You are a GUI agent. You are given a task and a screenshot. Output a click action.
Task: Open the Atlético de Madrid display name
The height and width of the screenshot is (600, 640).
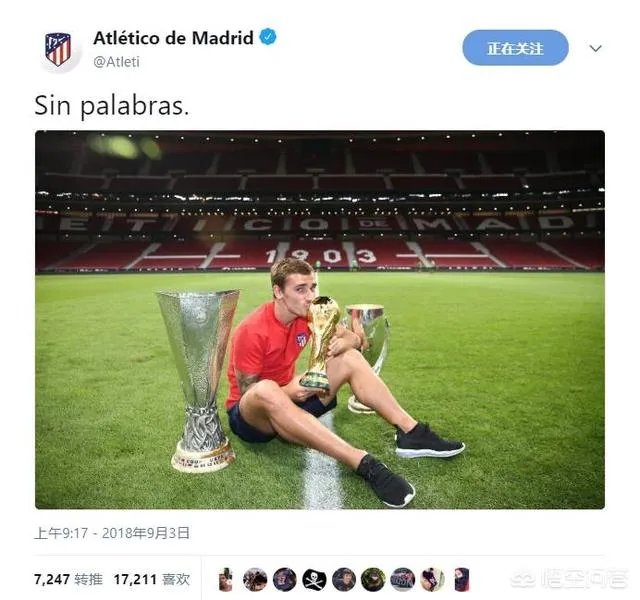click(173, 38)
